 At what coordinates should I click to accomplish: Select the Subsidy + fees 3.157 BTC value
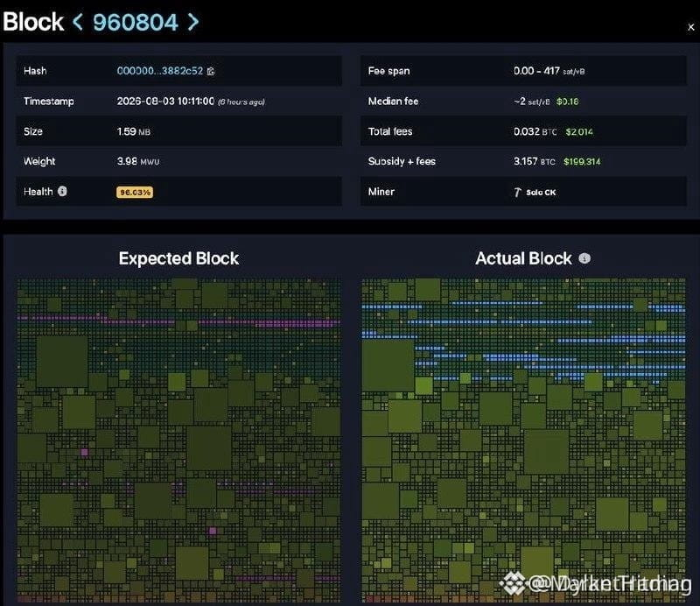535,161
